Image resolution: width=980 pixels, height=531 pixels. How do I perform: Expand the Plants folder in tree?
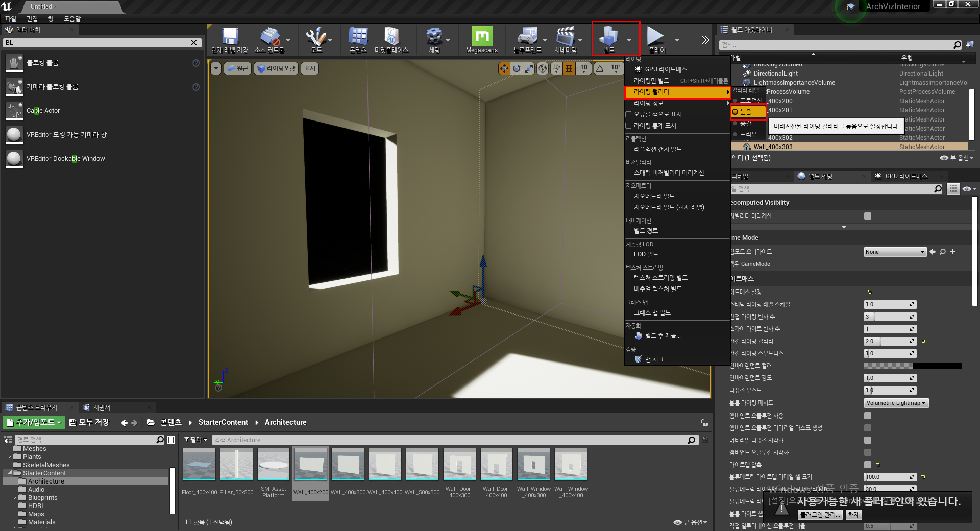[10, 456]
